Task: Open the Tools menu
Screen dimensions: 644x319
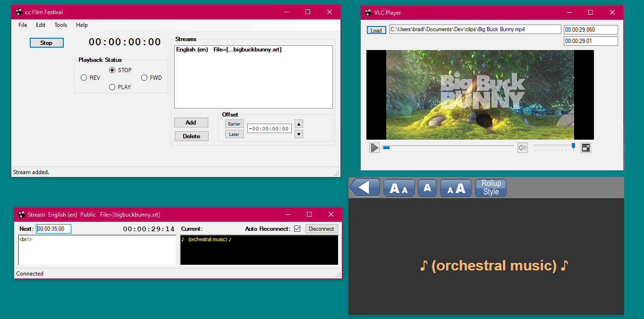Action: [x=60, y=25]
